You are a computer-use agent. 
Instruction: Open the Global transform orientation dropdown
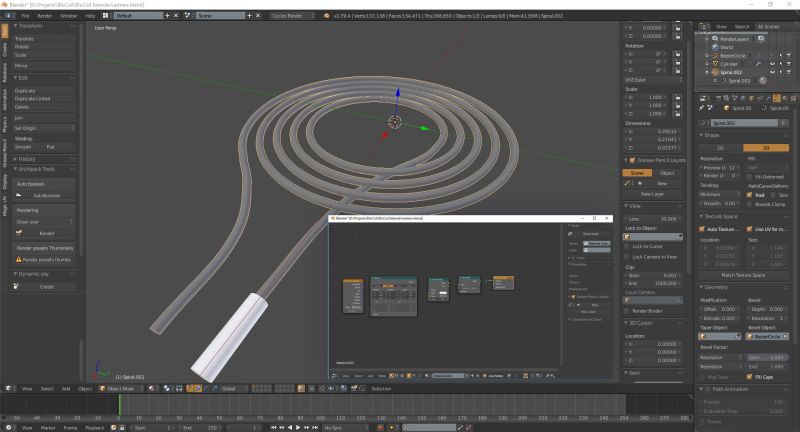pos(235,389)
